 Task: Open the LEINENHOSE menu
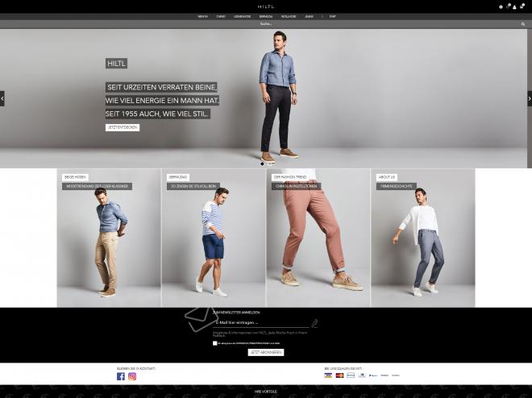(243, 16)
